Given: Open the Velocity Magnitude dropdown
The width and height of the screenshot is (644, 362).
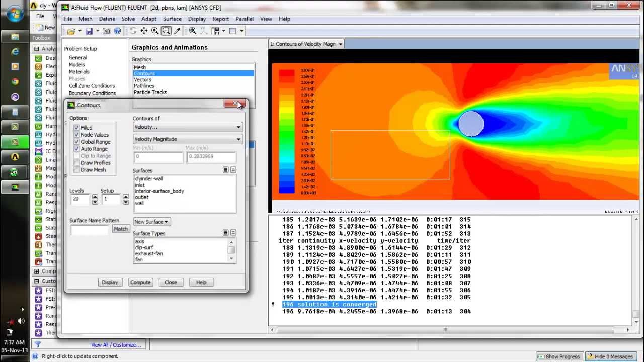Looking at the screenshot, I should point(188,139).
